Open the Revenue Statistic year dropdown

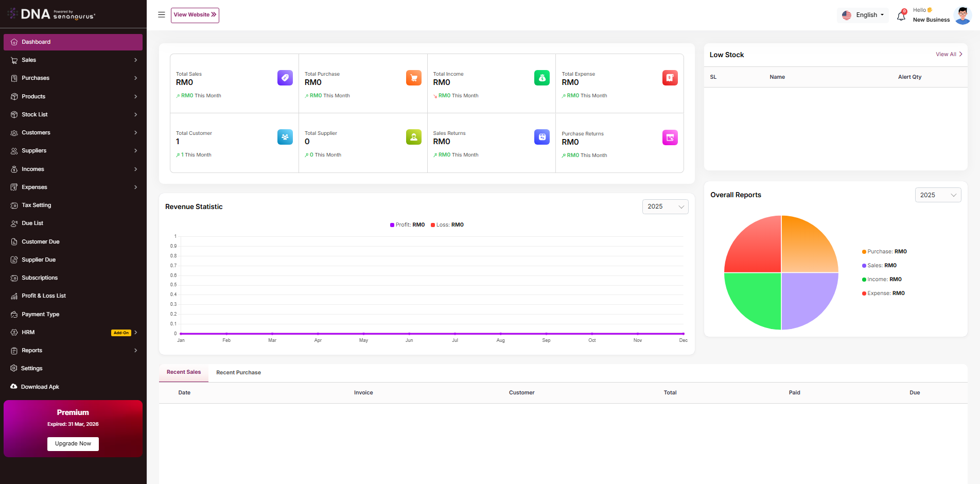coord(665,206)
